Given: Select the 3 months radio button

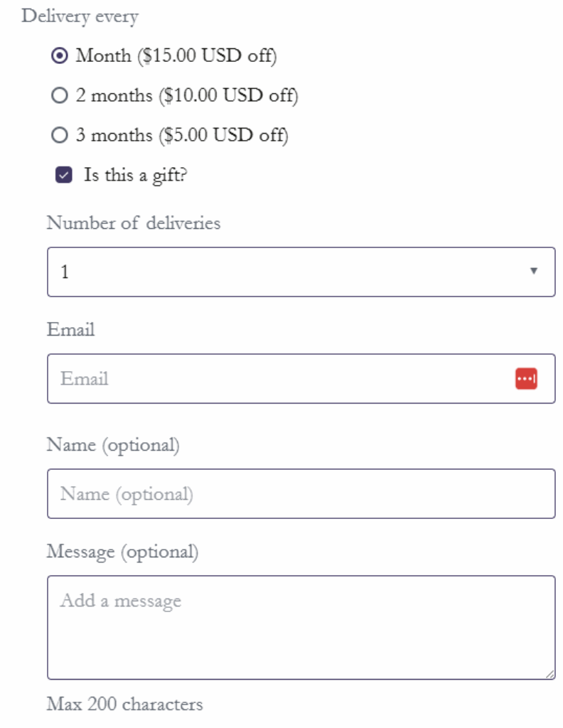Looking at the screenshot, I should click(x=60, y=135).
